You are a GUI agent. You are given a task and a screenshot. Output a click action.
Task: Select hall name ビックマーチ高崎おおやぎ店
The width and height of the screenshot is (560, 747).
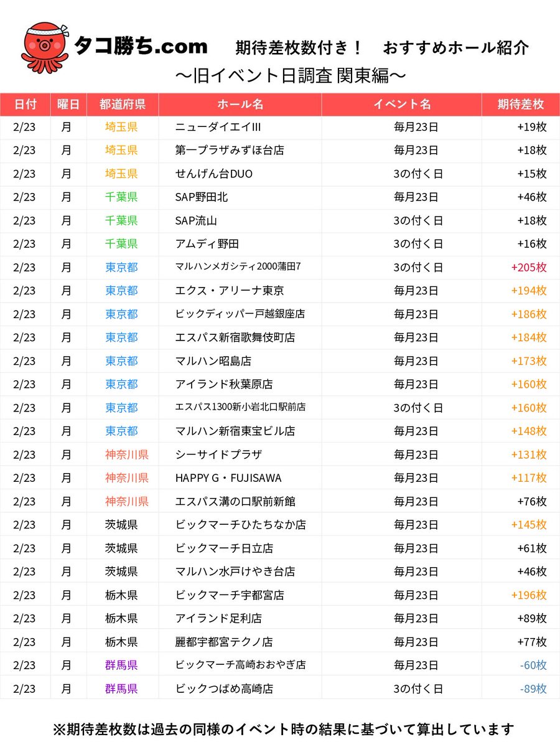(x=241, y=665)
